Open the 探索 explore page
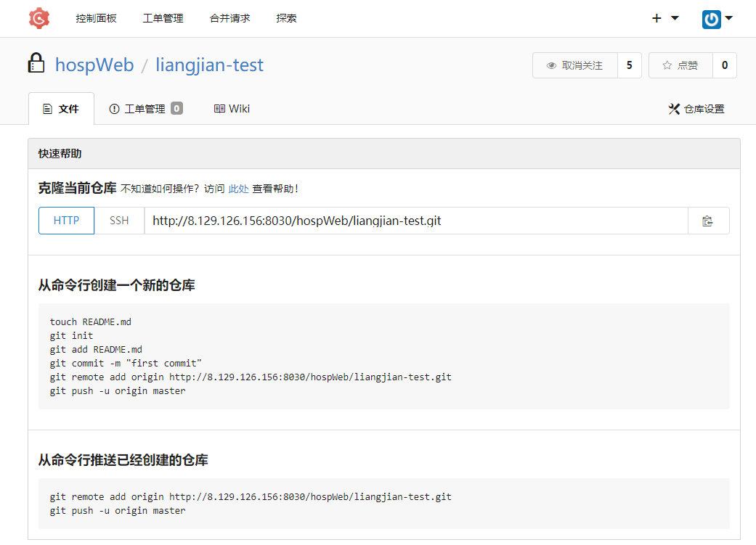756x545 pixels. click(x=287, y=18)
